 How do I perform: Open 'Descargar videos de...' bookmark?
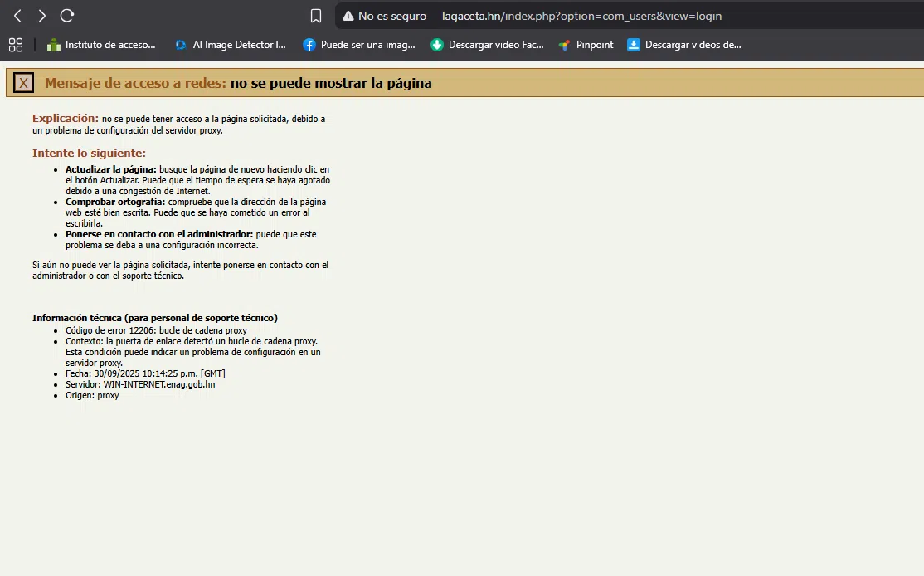coord(684,45)
